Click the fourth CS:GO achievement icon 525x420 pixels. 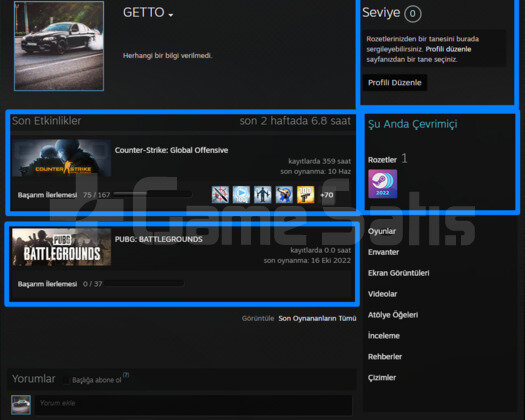pyautogui.click(x=284, y=195)
